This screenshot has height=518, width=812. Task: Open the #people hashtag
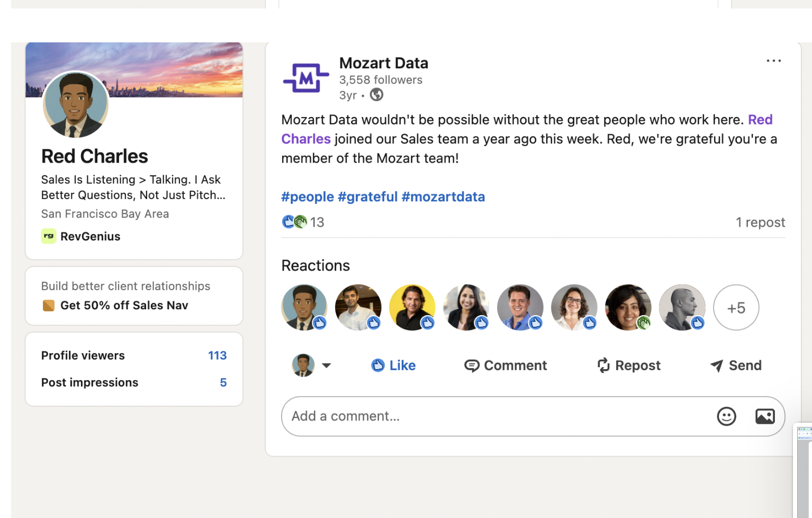coord(308,197)
